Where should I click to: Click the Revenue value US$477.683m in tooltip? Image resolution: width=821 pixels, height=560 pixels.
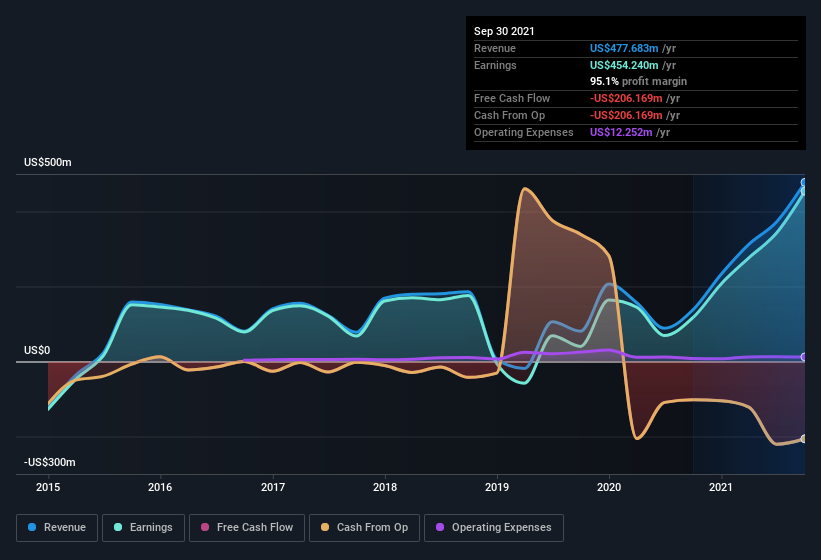(624, 48)
